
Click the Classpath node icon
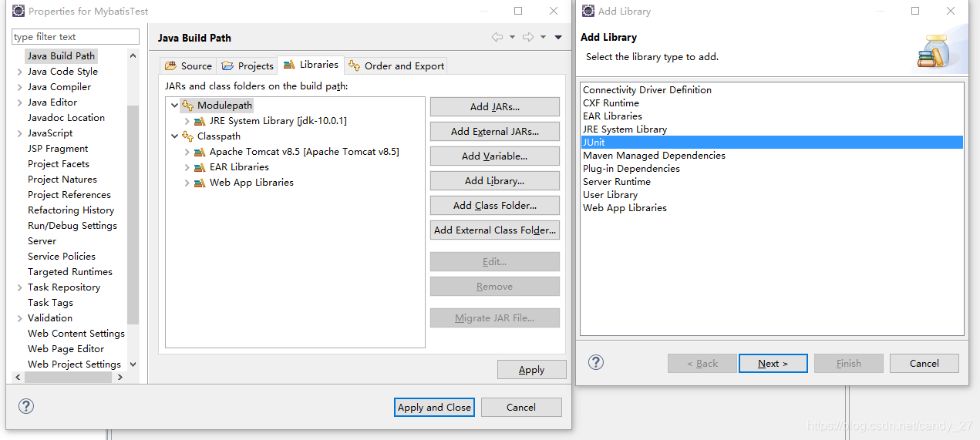click(187, 136)
